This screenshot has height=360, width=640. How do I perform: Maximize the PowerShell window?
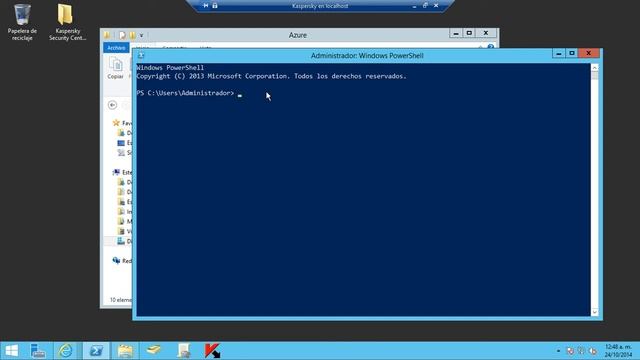[x=572, y=53]
